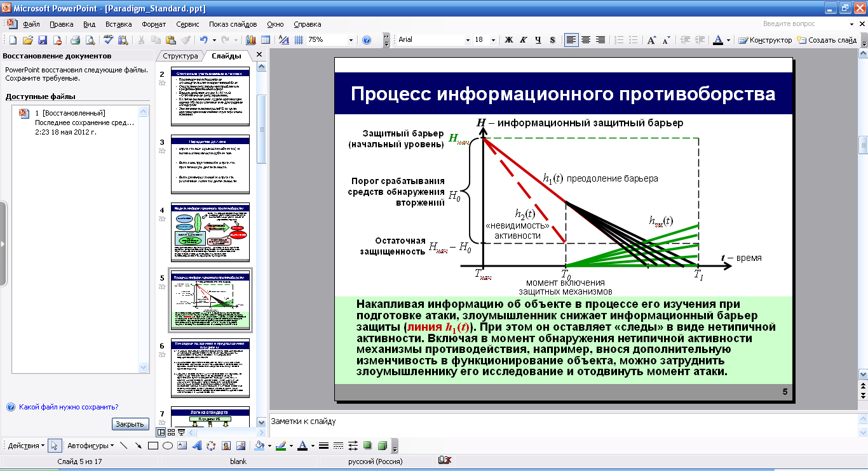Image resolution: width=868 pixels, height=471 pixels.
Task: Click the Print printer icon
Action: 75,40
